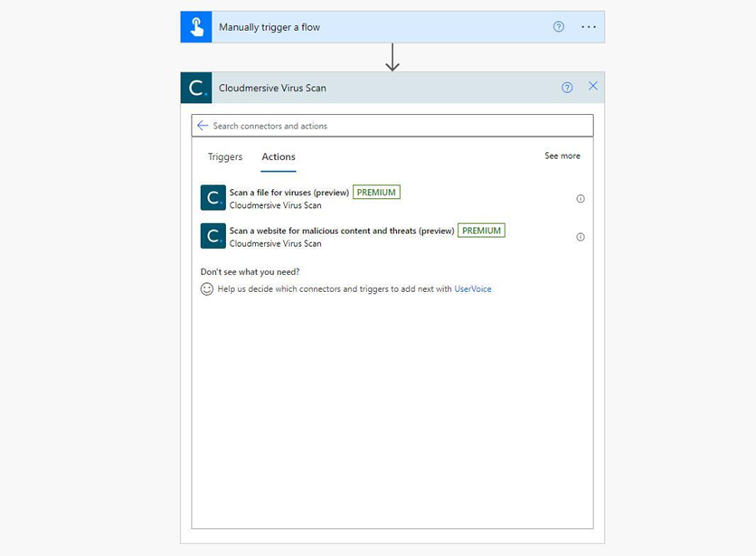Show info for Scan a file for viruses

point(581,199)
